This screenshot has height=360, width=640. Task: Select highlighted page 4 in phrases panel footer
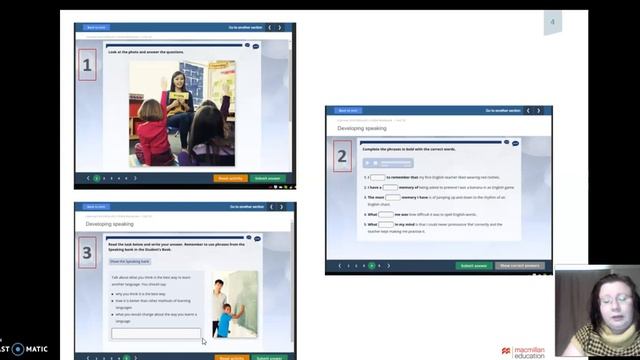tap(371, 266)
